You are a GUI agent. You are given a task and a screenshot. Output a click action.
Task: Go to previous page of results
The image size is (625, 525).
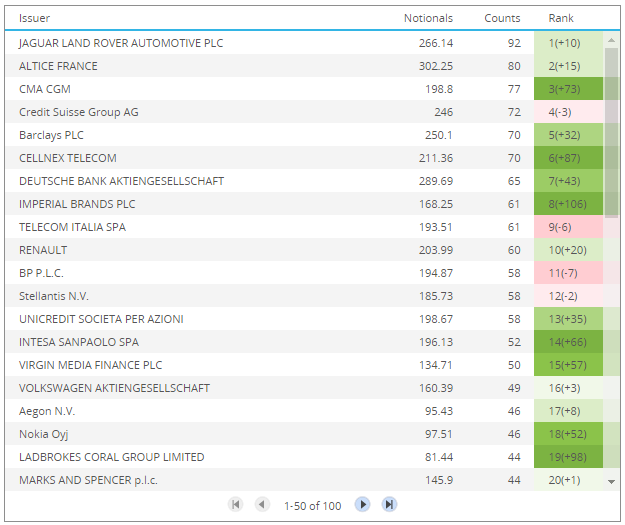[262, 505]
